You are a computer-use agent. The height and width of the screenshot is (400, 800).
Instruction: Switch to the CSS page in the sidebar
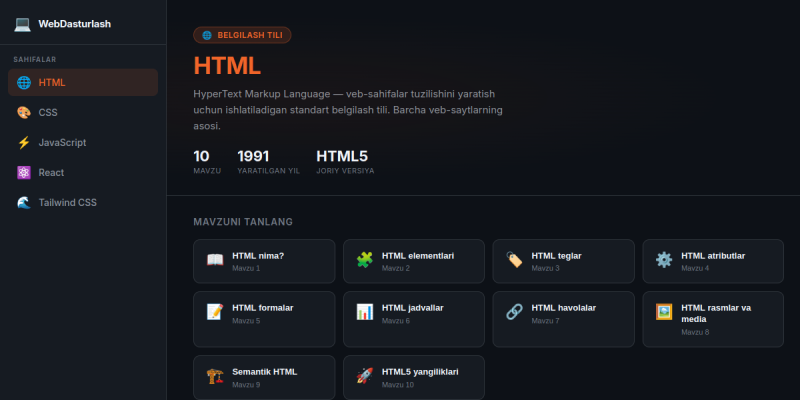coord(83,113)
